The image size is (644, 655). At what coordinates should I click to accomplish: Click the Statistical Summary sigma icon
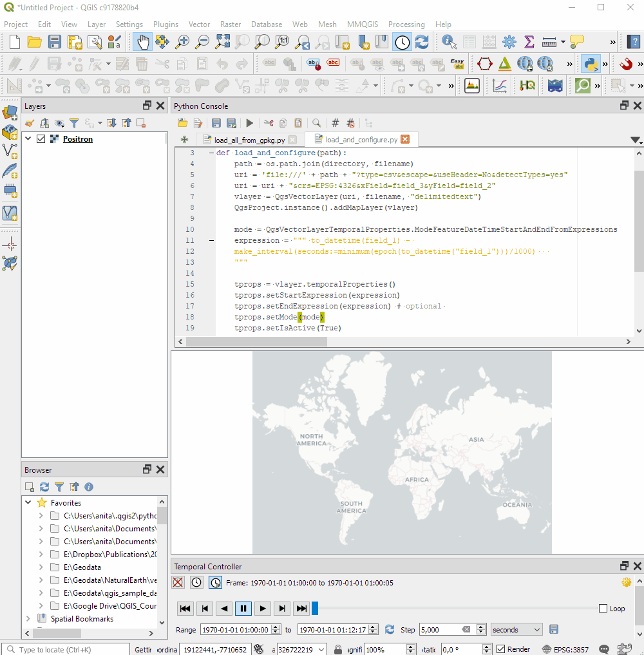point(529,43)
